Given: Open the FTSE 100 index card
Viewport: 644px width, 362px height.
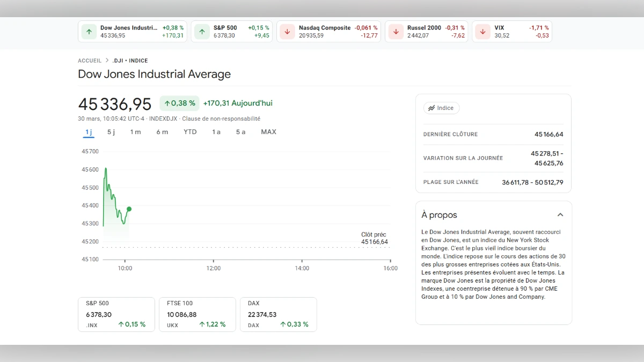Looking at the screenshot, I should click(197, 314).
